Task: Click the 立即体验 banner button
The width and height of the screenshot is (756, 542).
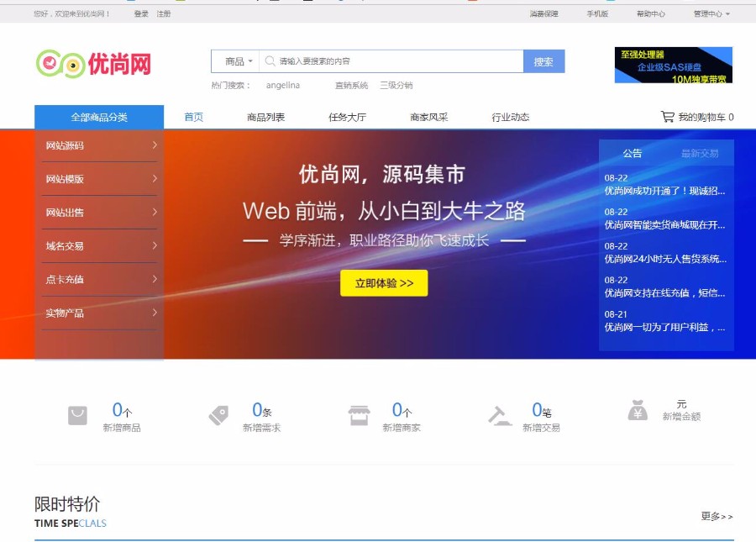Action: click(x=383, y=283)
